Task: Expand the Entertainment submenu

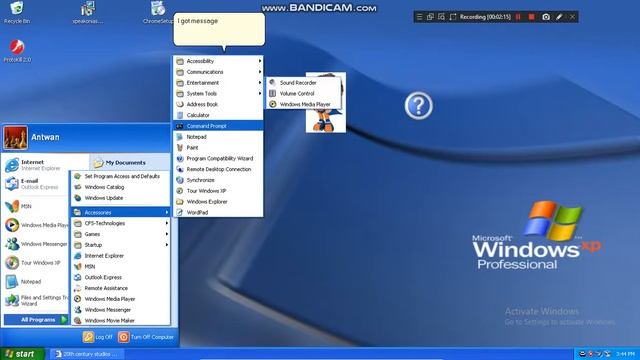Action: (x=218, y=82)
